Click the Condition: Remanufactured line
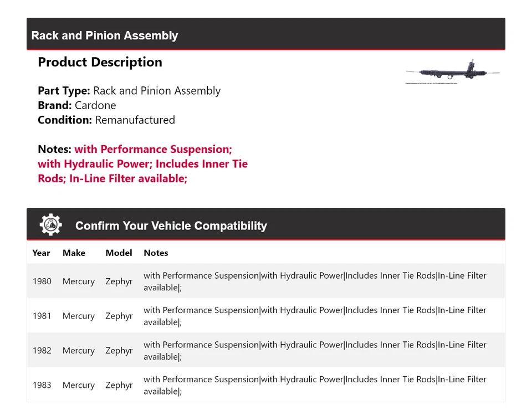Image resolution: width=532 pixels, height=420 pixels. click(106, 120)
